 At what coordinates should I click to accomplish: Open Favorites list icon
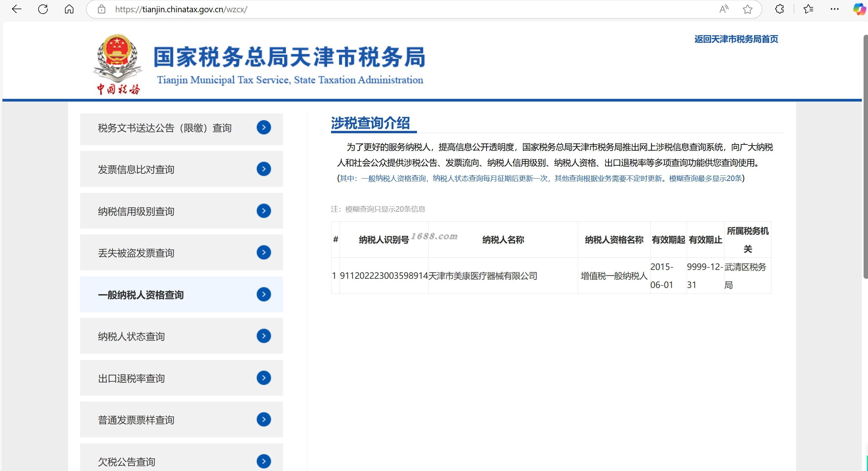pos(808,9)
